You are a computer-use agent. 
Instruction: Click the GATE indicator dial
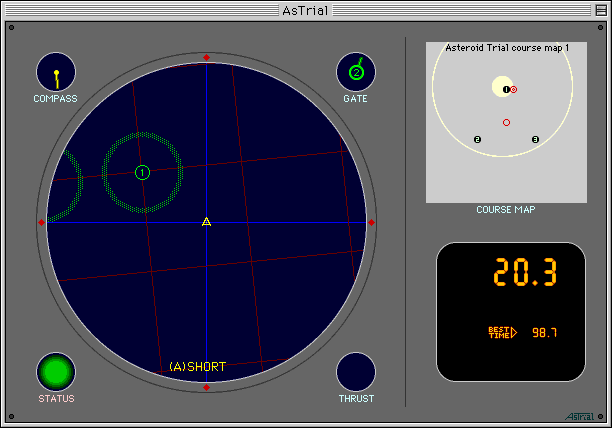point(356,72)
